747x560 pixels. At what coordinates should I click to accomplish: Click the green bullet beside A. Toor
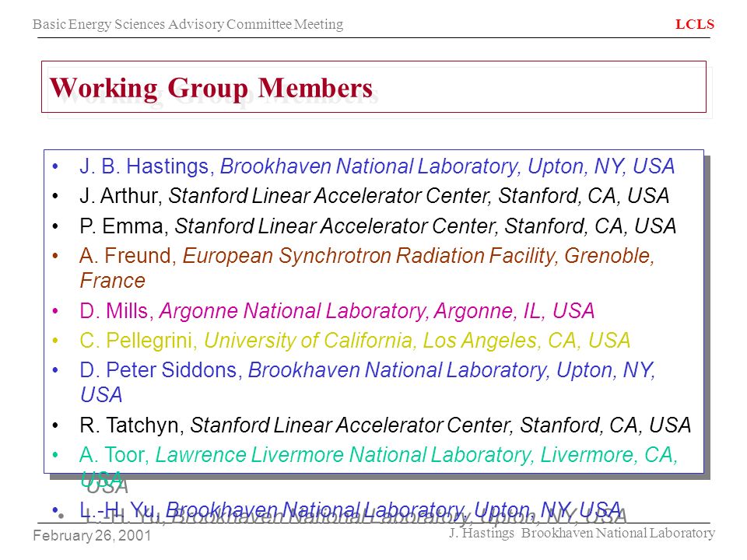click(x=55, y=455)
